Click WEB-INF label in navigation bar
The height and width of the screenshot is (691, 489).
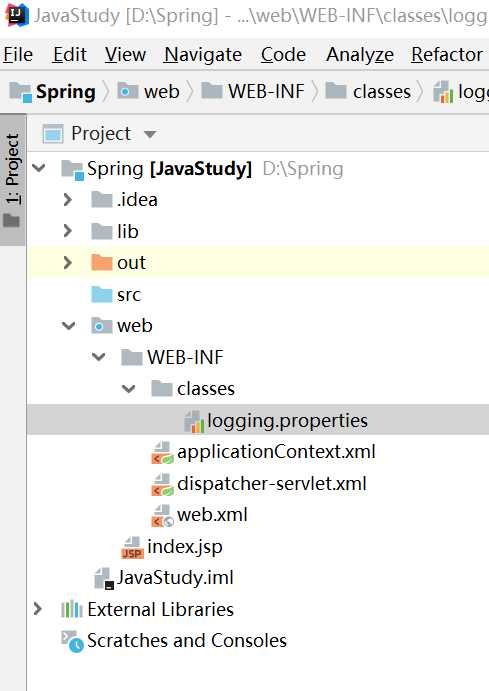(x=266, y=92)
